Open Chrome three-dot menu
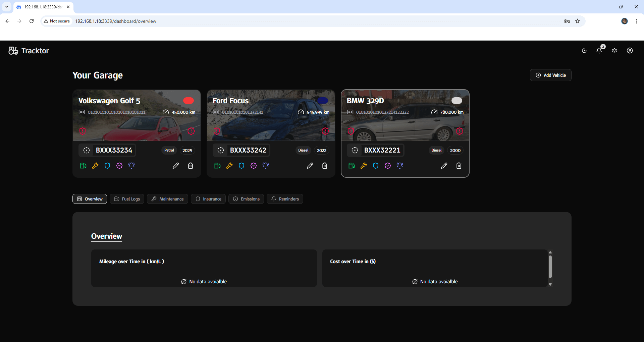This screenshot has width=644, height=342. (637, 21)
